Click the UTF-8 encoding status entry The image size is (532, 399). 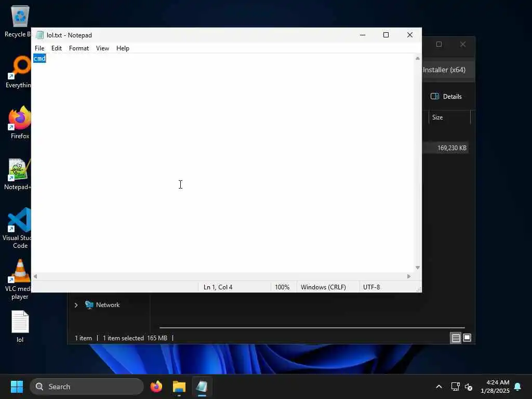pos(371,287)
